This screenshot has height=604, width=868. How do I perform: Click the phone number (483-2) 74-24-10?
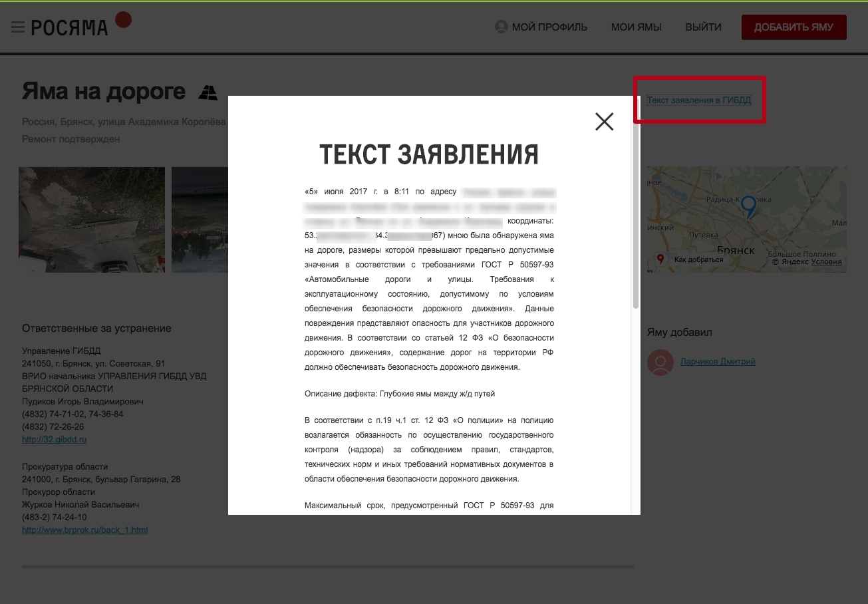(x=55, y=518)
